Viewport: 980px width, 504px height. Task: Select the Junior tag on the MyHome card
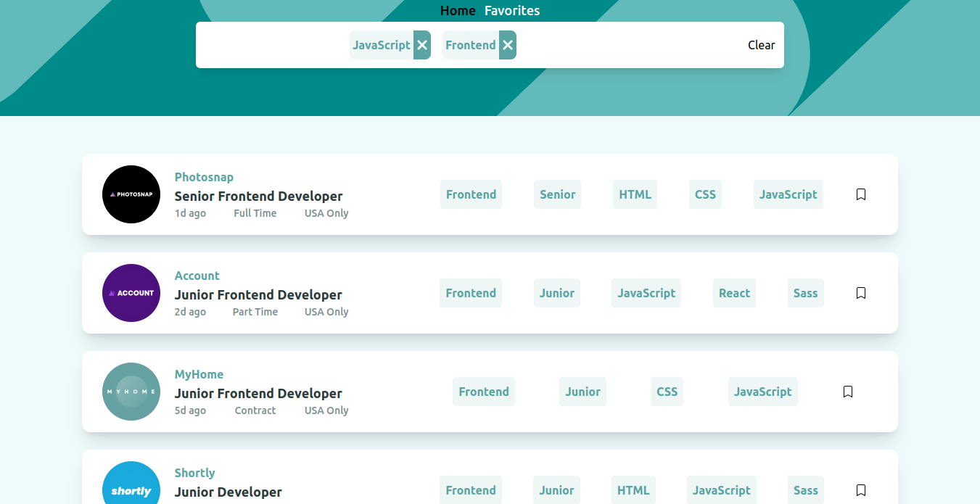[x=583, y=392]
